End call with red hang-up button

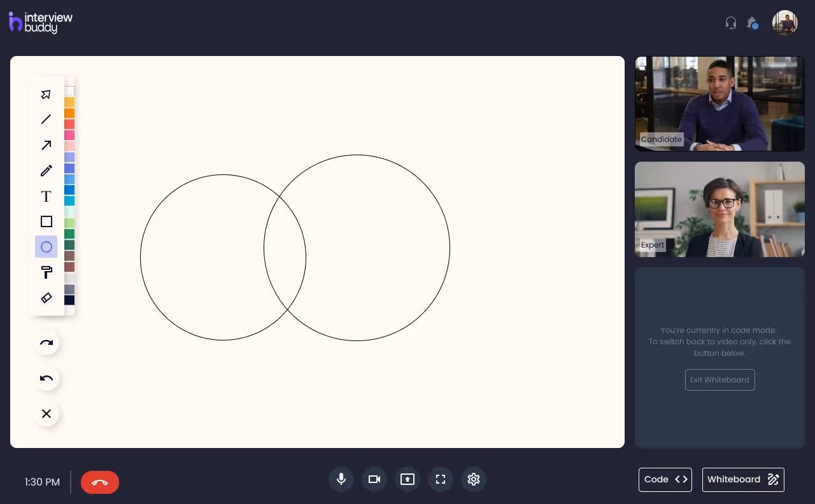100,482
